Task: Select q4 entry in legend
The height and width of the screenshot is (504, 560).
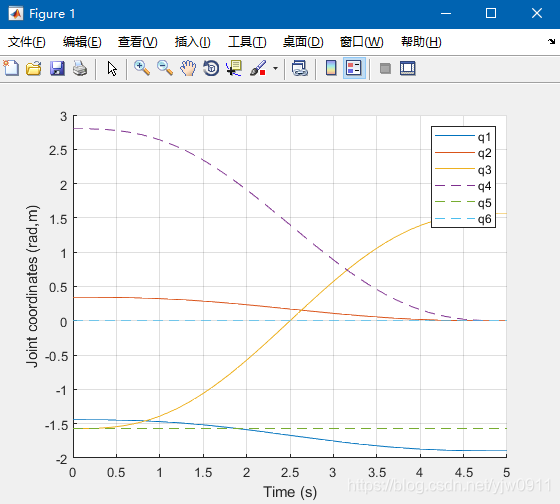Action: 463,186
